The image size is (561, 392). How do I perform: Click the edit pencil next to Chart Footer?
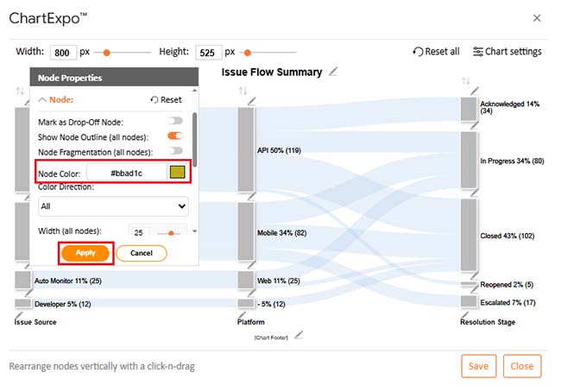click(299, 335)
